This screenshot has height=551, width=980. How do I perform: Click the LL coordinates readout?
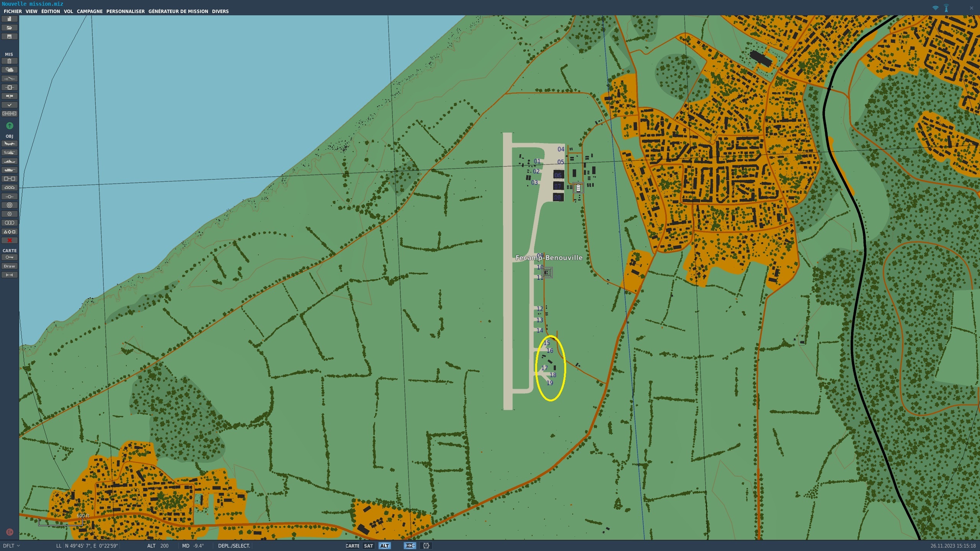coord(91,546)
